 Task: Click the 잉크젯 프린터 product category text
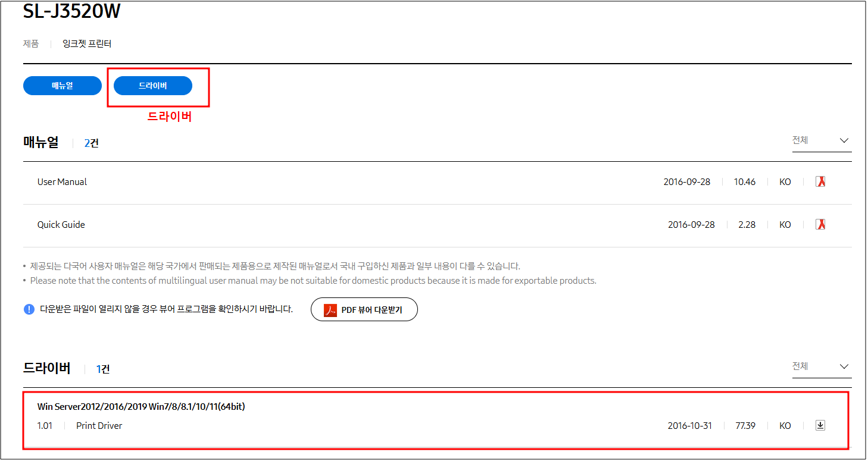(87, 44)
